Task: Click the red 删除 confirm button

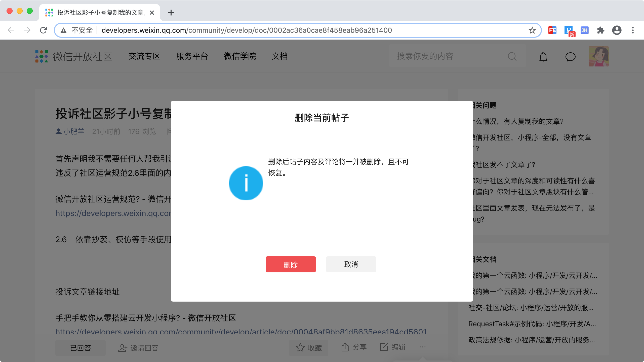Action: click(291, 264)
